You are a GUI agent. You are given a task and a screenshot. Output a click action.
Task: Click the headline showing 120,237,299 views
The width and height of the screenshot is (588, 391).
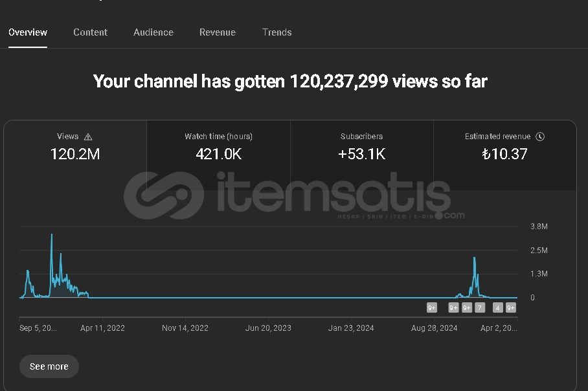tap(290, 81)
